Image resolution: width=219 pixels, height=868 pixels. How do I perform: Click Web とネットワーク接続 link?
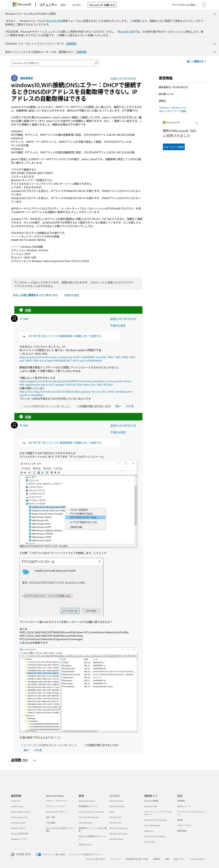(x=172, y=111)
